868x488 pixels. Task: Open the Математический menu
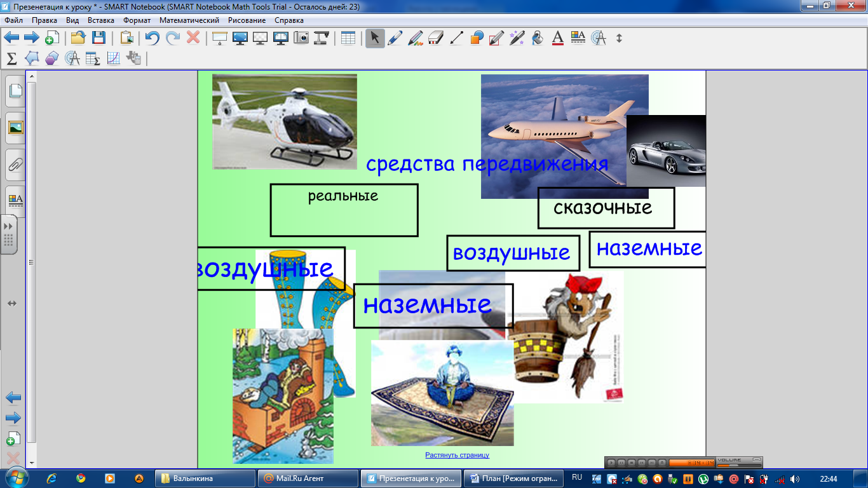point(189,20)
